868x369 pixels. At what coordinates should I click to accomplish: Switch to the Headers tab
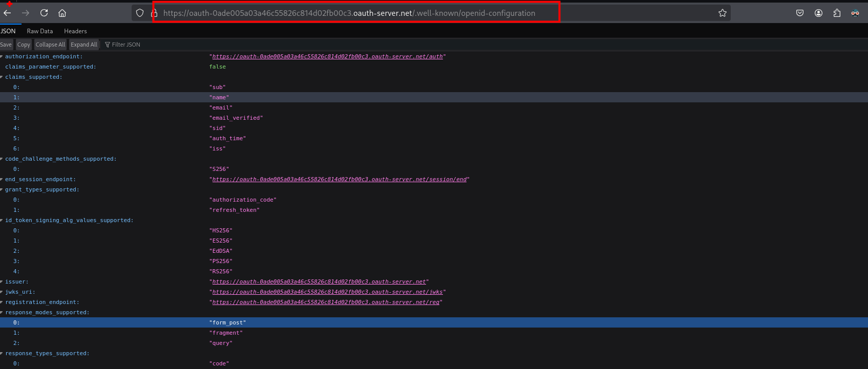point(75,31)
